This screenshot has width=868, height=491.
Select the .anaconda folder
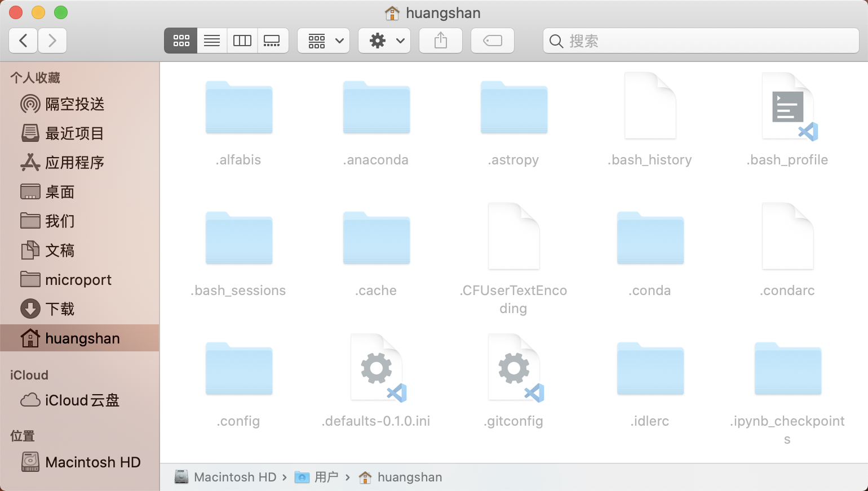click(377, 108)
